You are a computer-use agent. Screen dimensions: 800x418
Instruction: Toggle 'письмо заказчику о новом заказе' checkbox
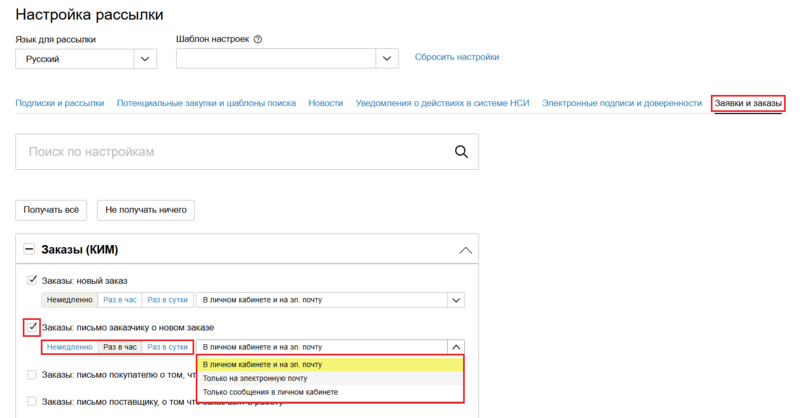pos(32,327)
